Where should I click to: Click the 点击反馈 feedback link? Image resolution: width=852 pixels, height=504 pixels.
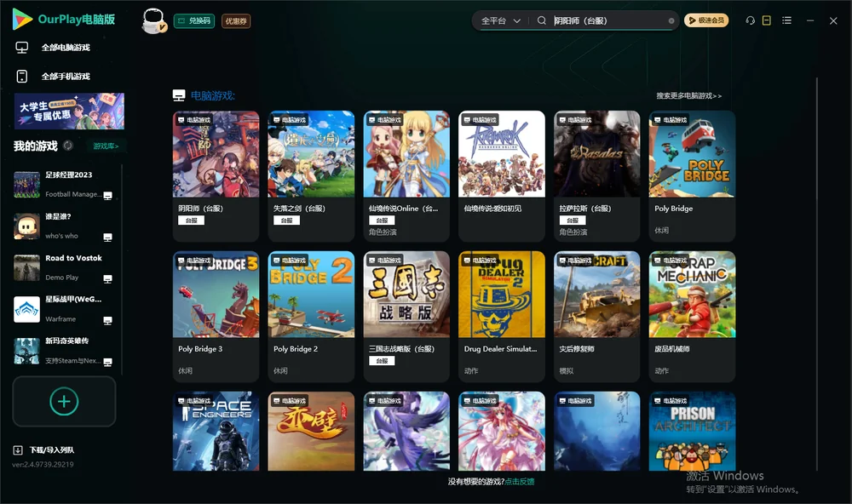tap(520, 481)
